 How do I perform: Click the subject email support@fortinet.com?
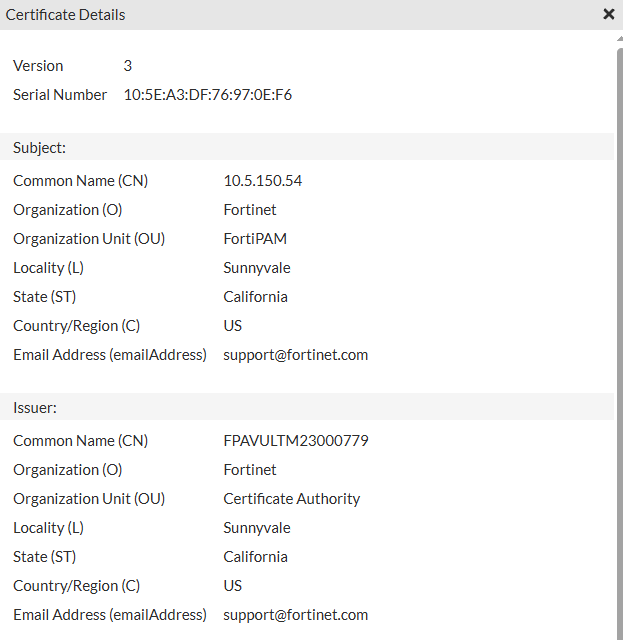(x=296, y=355)
